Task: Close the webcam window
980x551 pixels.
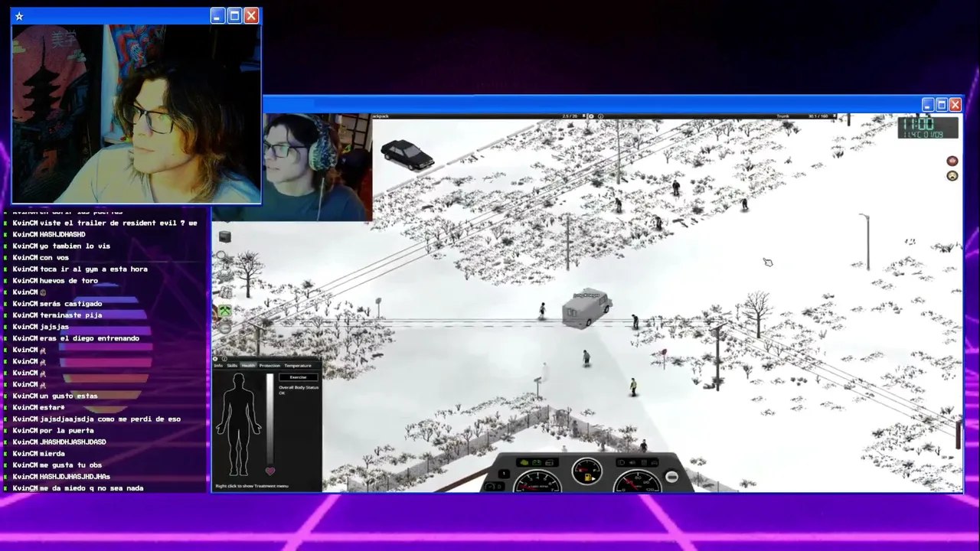Action: click(x=251, y=16)
